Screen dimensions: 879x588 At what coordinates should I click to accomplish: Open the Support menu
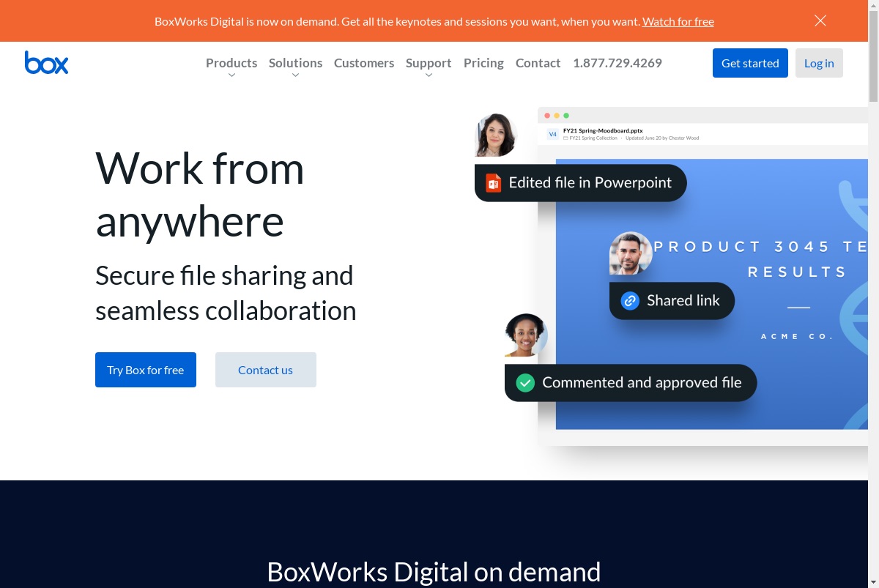429,63
